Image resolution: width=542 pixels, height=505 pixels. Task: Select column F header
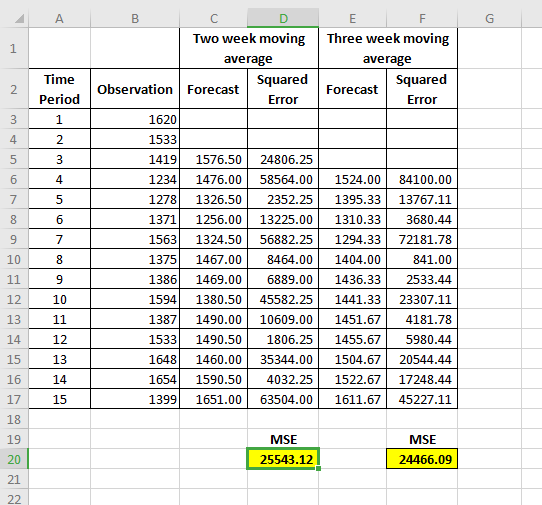click(422, 18)
